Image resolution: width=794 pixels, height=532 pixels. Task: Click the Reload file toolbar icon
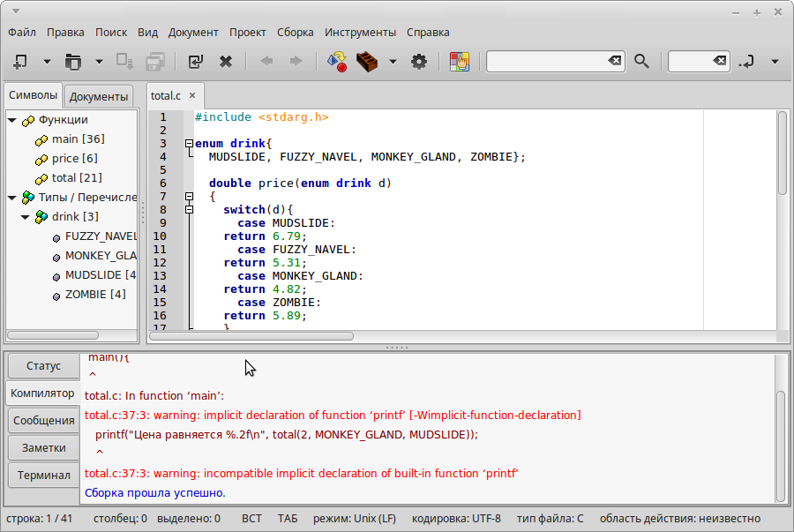tap(196, 62)
